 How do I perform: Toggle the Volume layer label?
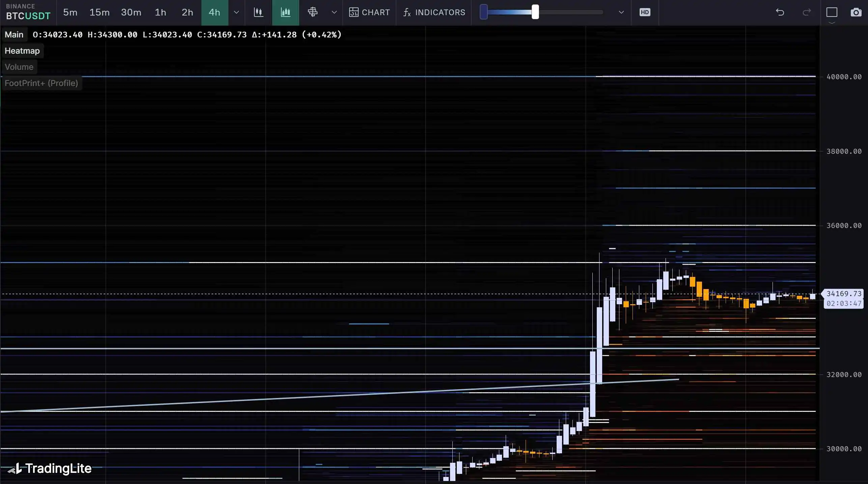pyautogui.click(x=19, y=67)
